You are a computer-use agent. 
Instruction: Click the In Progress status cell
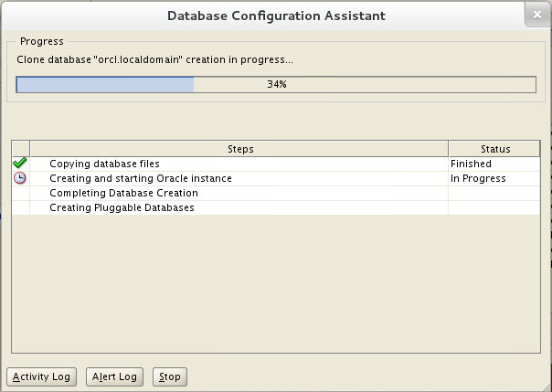(494, 178)
